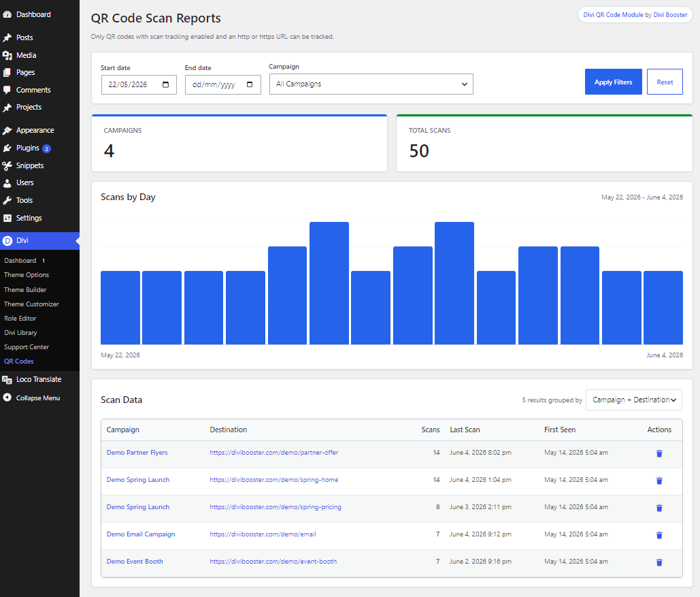Click the Dashboard gauge icon in sidebar

(x=7, y=14)
